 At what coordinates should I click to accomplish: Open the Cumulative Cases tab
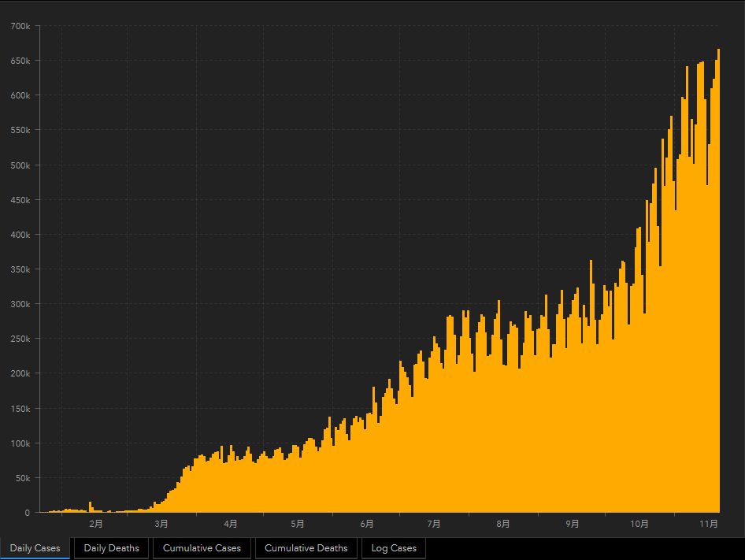tap(202, 548)
